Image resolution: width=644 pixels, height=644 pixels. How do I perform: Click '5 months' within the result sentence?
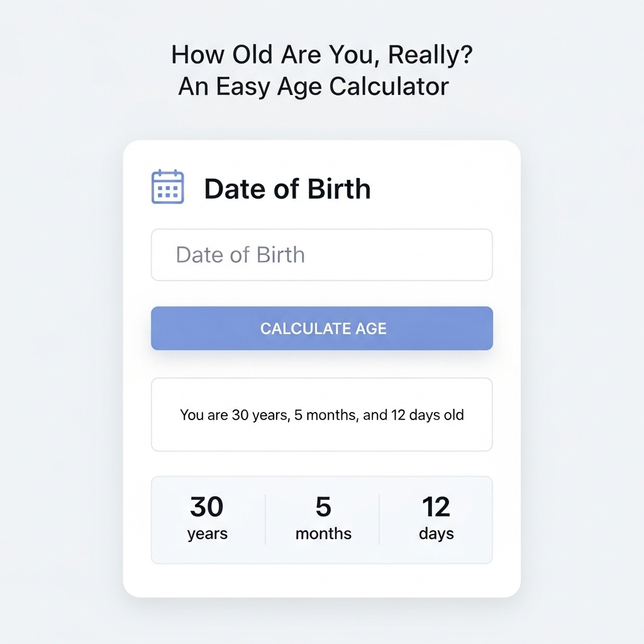click(x=325, y=415)
